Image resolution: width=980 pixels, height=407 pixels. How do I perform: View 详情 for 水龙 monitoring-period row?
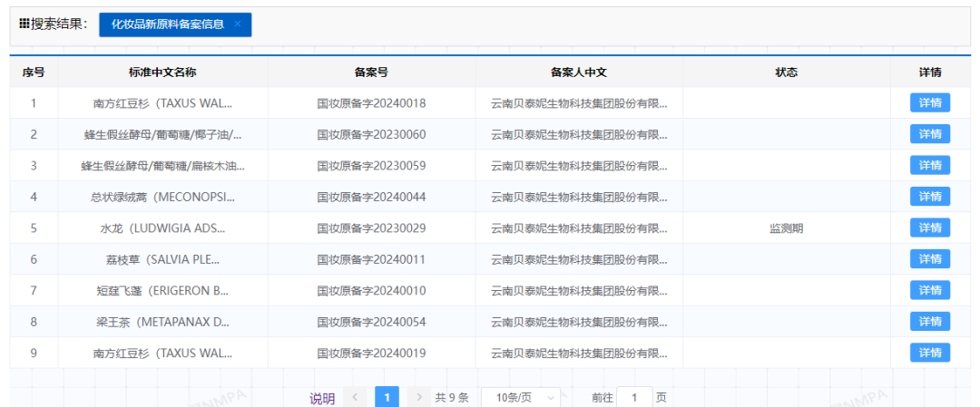929,228
